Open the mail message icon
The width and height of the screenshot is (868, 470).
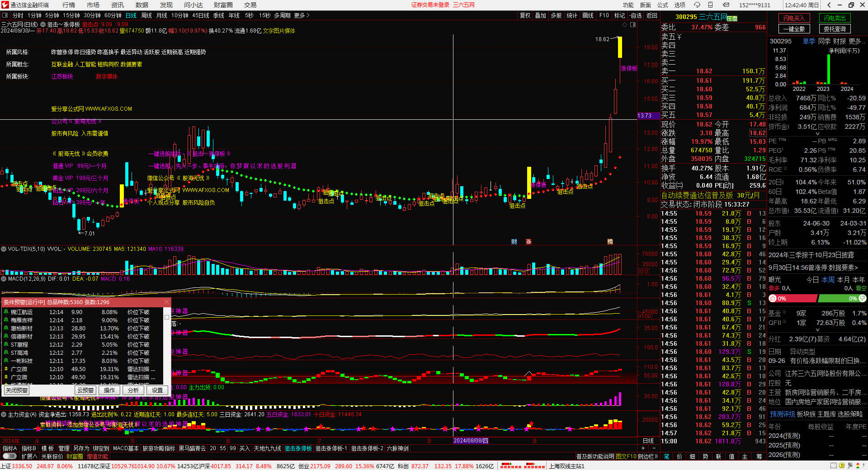726,5
